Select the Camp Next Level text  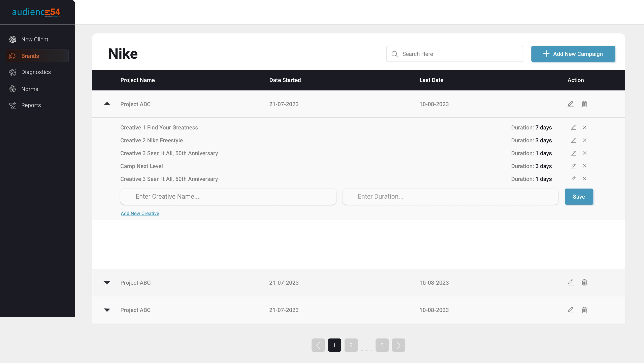(141, 166)
